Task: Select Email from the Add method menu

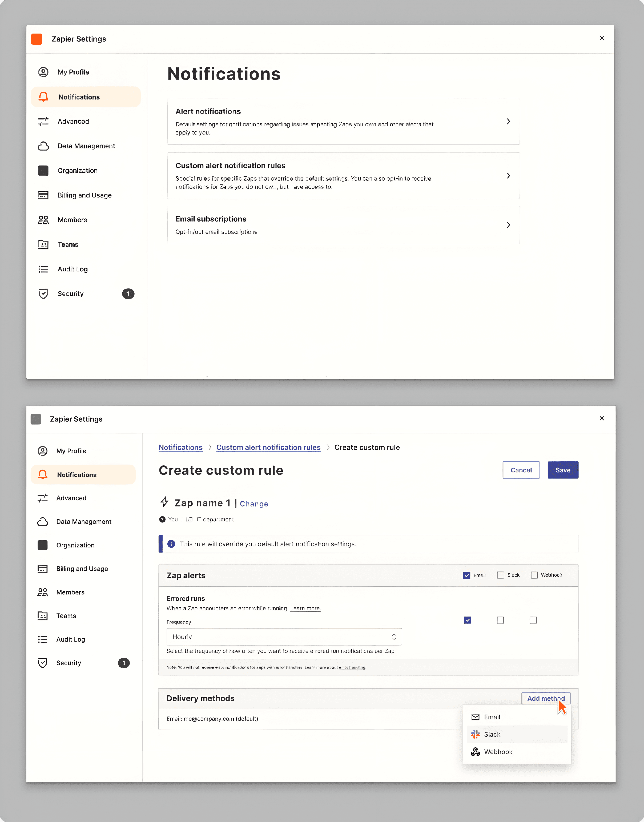Action: click(x=492, y=717)
